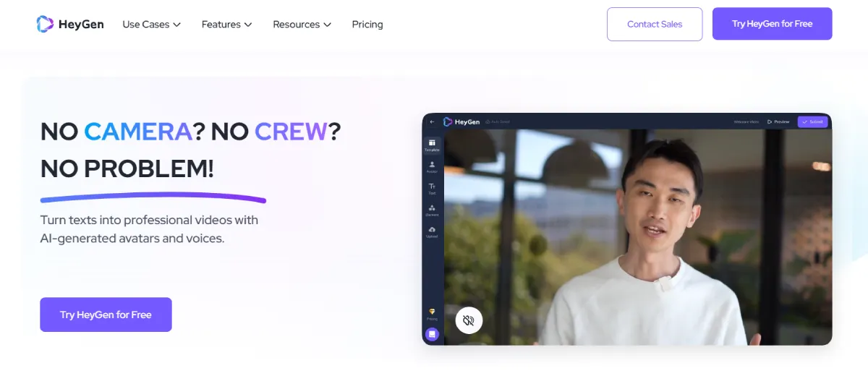
Task: Click the avatar video preview area
Action: pos(637,239)
